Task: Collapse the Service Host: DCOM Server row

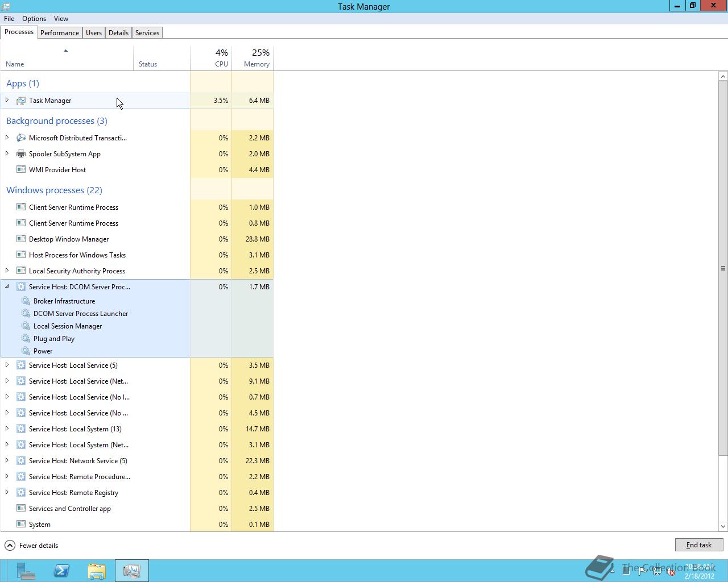Action: 7,287
